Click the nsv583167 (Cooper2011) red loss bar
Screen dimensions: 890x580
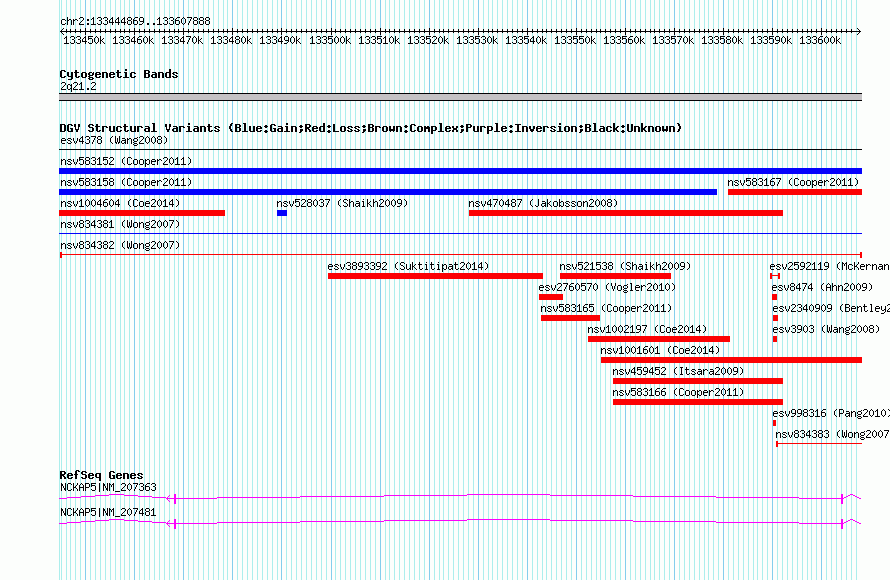[795, 192]
